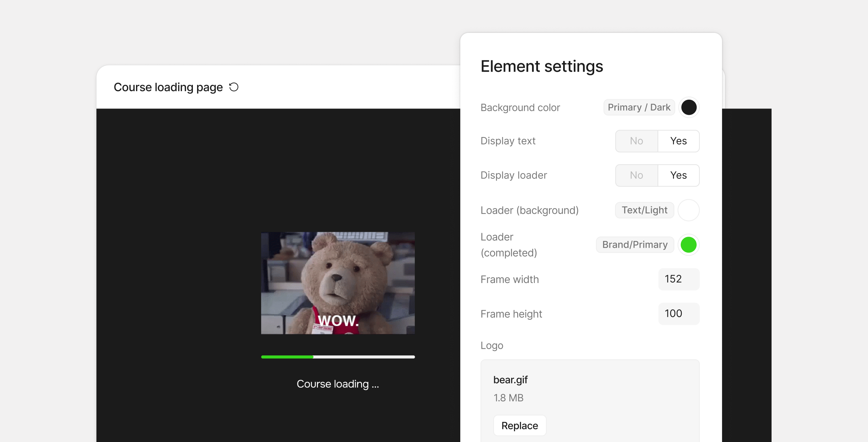Click the green course loading progress bar
868x442 pixels.
(338, 357)
